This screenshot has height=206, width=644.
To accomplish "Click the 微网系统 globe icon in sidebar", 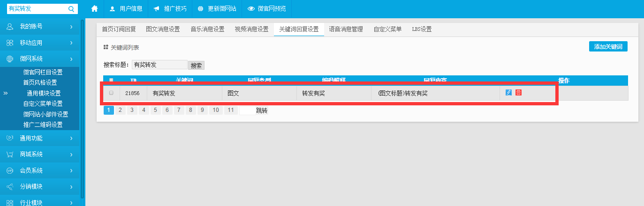I will tap(10, 59).
